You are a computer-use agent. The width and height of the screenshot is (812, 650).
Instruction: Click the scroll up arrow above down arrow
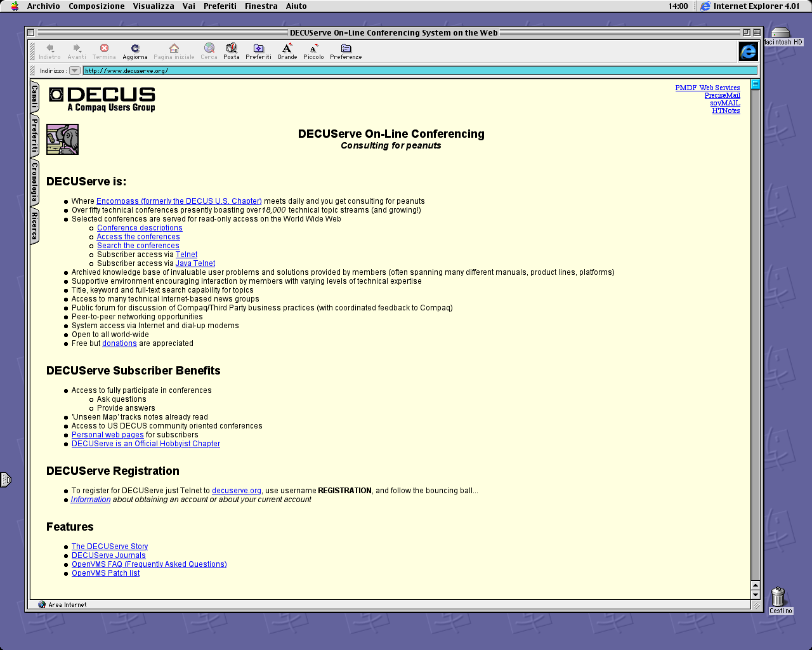(x=755, y=585)
